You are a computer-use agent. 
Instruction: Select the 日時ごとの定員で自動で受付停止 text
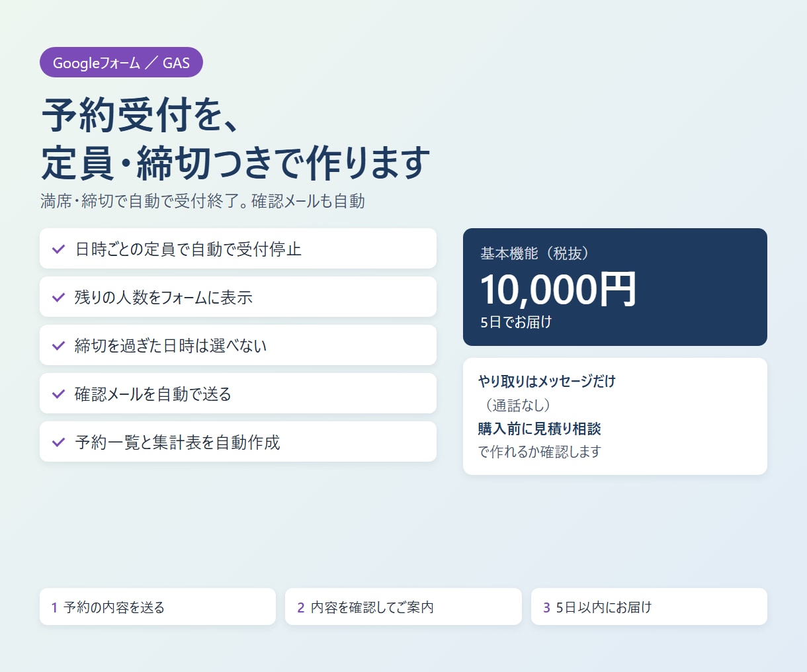189,249
